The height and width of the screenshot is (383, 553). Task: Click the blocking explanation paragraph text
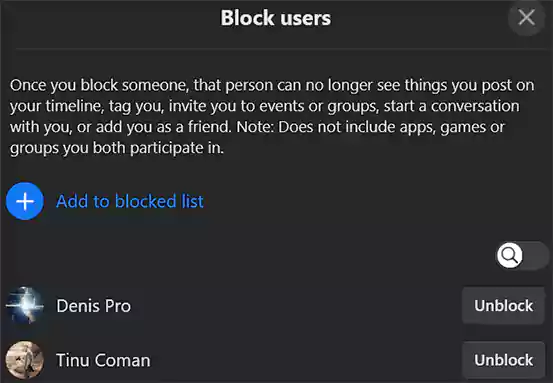[x=272, y=116]
